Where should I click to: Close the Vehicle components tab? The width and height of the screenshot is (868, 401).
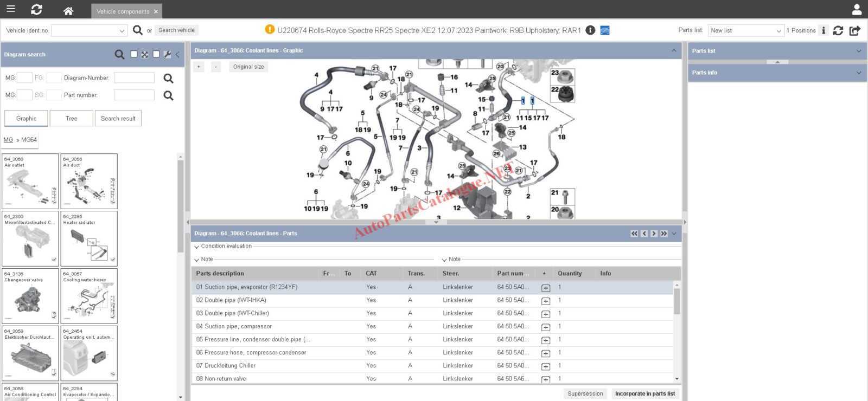(x=156, y=11)
